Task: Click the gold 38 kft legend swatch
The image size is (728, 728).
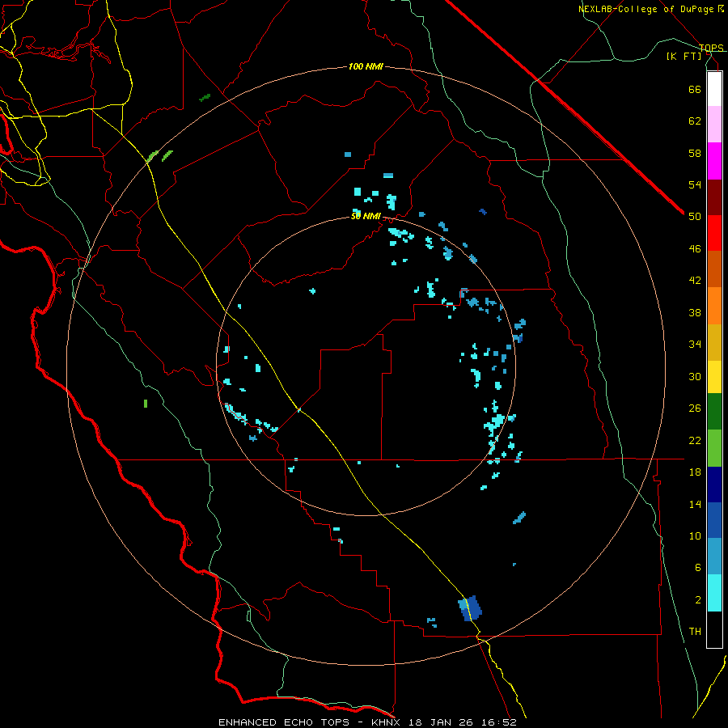Action: pos(714,342)
